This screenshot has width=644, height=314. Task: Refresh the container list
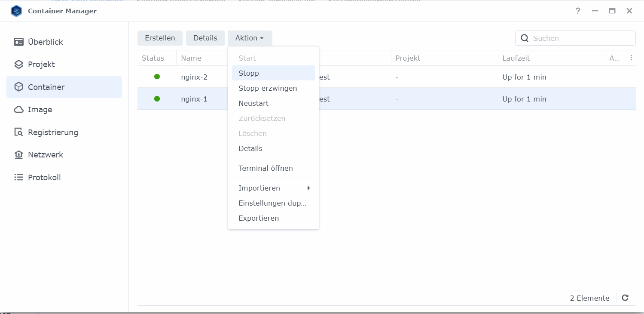pyautogui.click(x=625, y=297)
